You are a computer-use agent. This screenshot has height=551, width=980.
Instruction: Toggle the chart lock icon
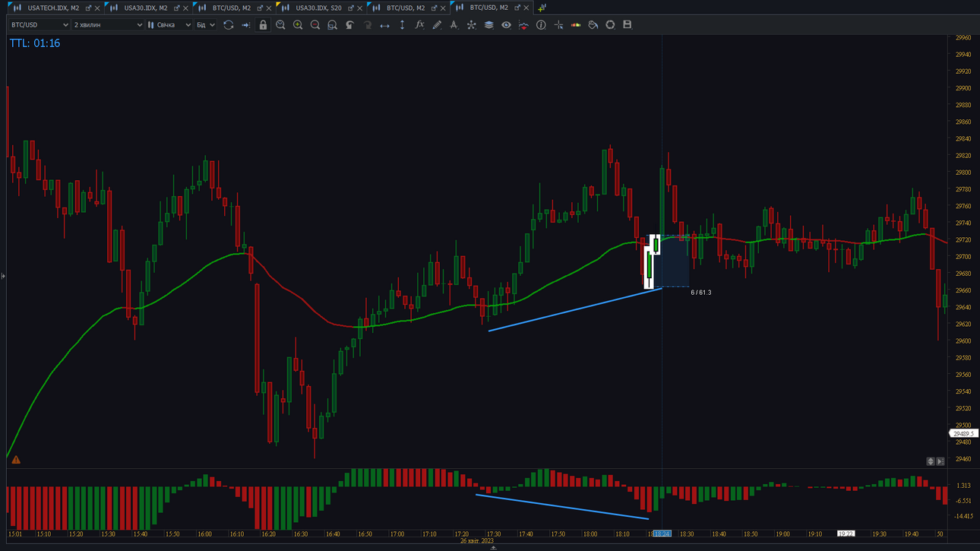pos(263,25)
